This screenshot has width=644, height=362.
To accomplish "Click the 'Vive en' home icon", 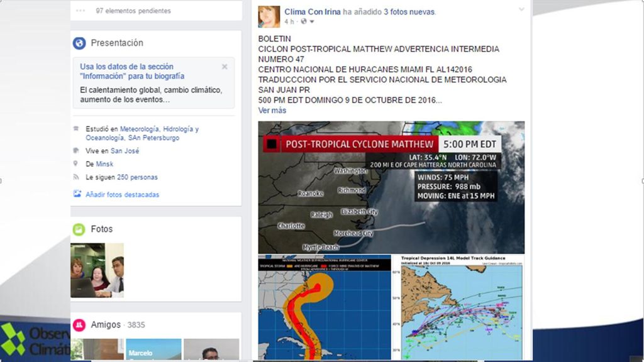I will tap(76, 151).
